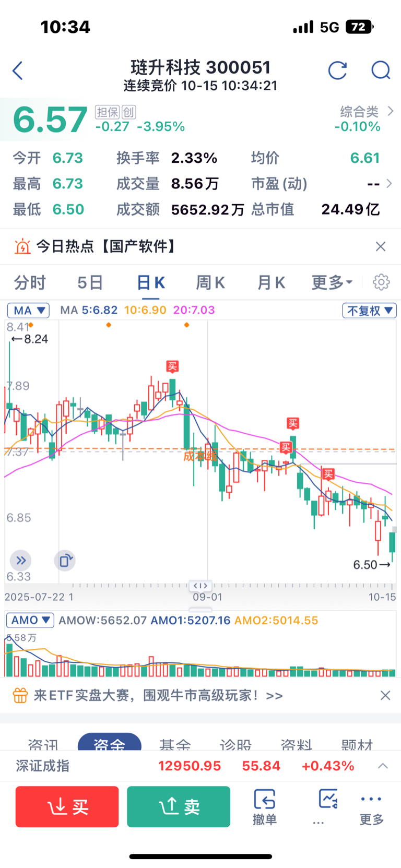Image resolution: width=401 pixels, height=868 pixels.
Task: Open the MA indicator dropdown
Action: 29,311
